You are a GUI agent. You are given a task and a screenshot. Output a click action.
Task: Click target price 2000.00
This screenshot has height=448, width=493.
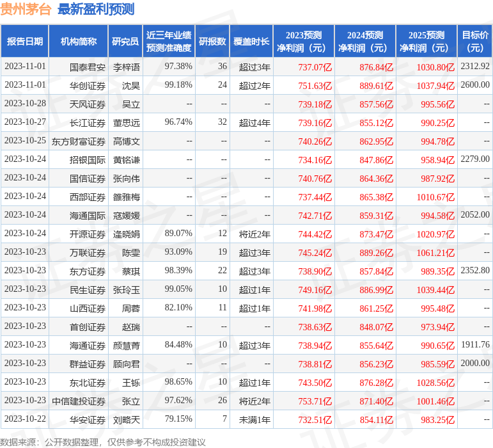click(475, 363)
